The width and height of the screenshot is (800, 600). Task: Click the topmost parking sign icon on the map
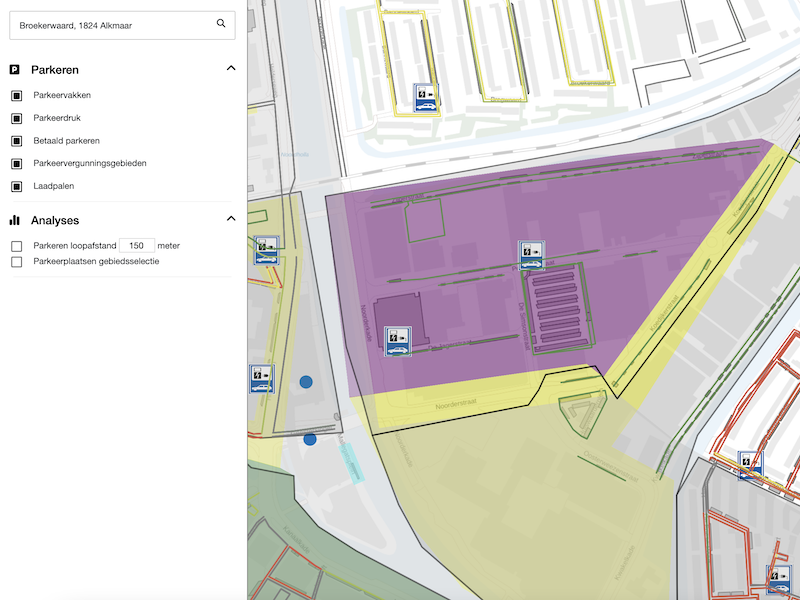click(x=425, y=98)
